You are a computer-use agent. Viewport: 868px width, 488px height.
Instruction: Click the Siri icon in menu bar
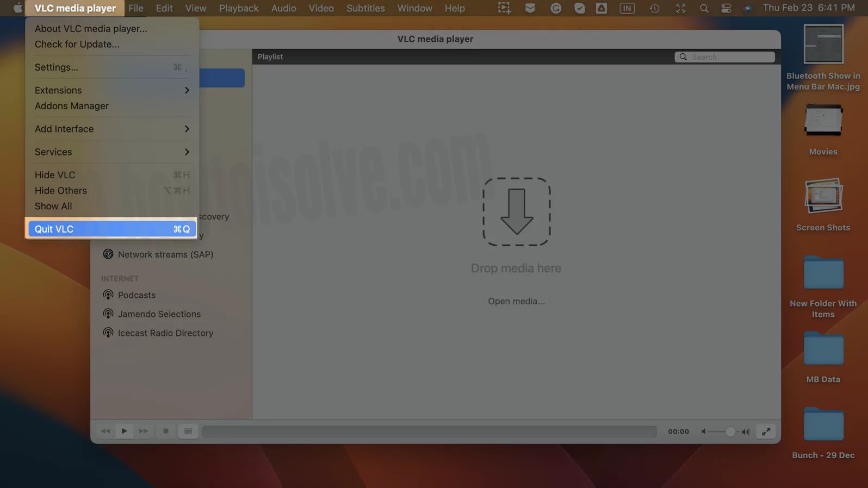pyautogui.click(x=748, y=8)
